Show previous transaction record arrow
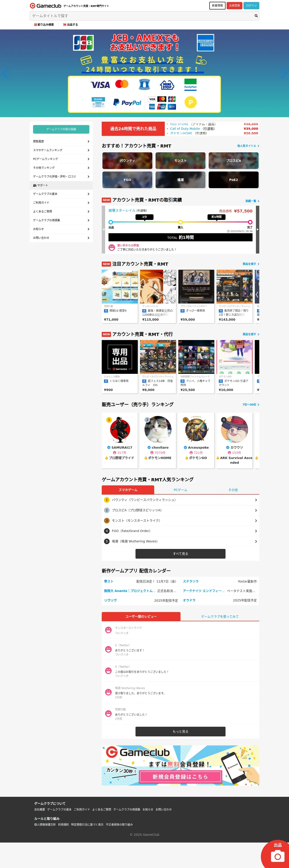Viewport: 289px width, 868px height. tap(103, 229)
